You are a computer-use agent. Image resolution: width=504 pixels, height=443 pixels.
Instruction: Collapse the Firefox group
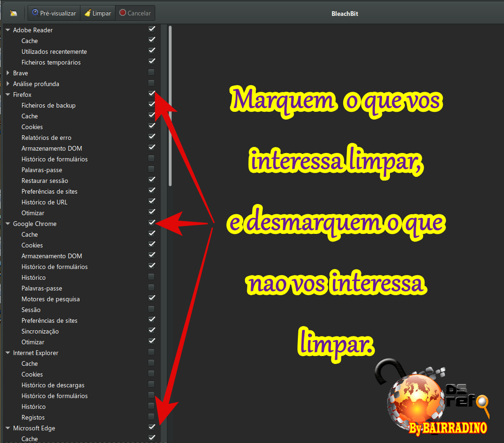(x=7, y=94)
